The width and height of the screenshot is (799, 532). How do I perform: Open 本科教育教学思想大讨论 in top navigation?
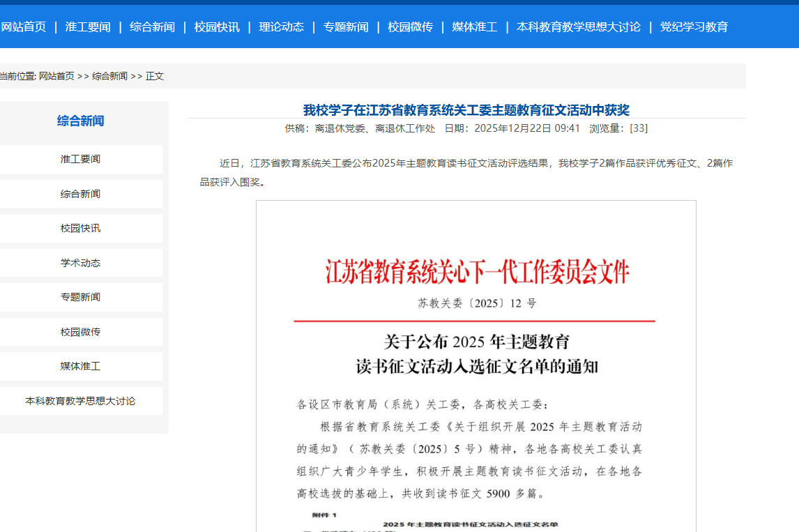point(579,27)
